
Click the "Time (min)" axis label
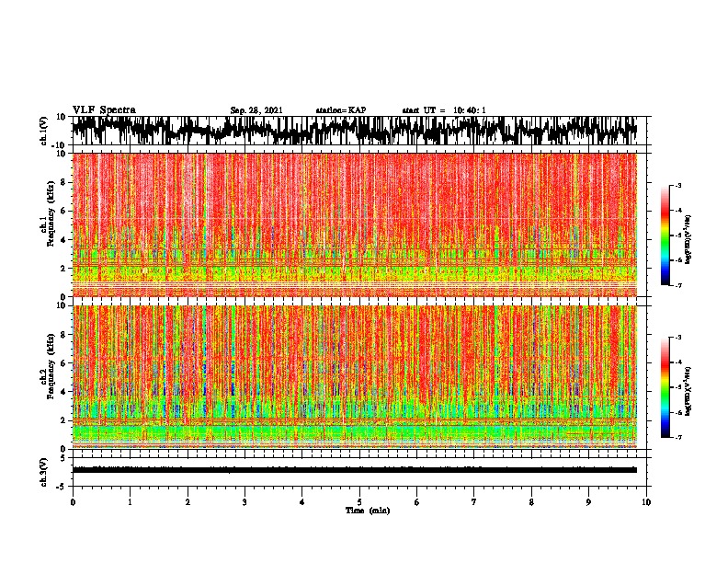click(368, 511)
